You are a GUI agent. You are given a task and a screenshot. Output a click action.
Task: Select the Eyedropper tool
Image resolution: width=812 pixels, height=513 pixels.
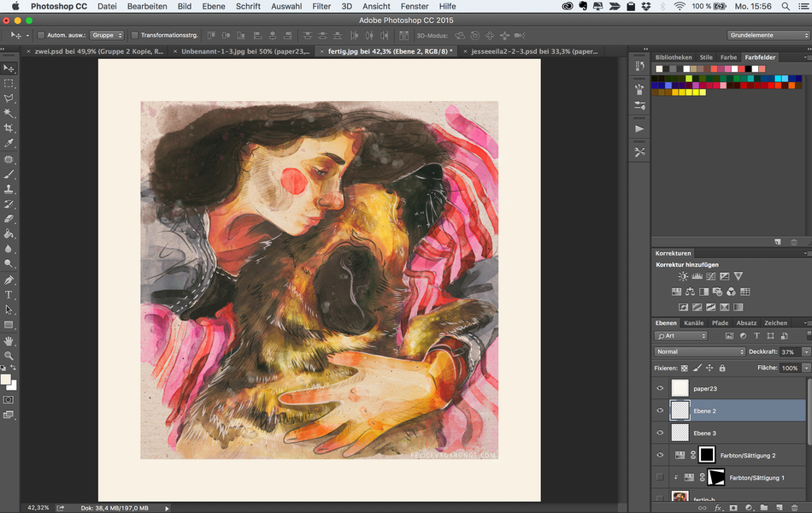click(x=9, y=143)
